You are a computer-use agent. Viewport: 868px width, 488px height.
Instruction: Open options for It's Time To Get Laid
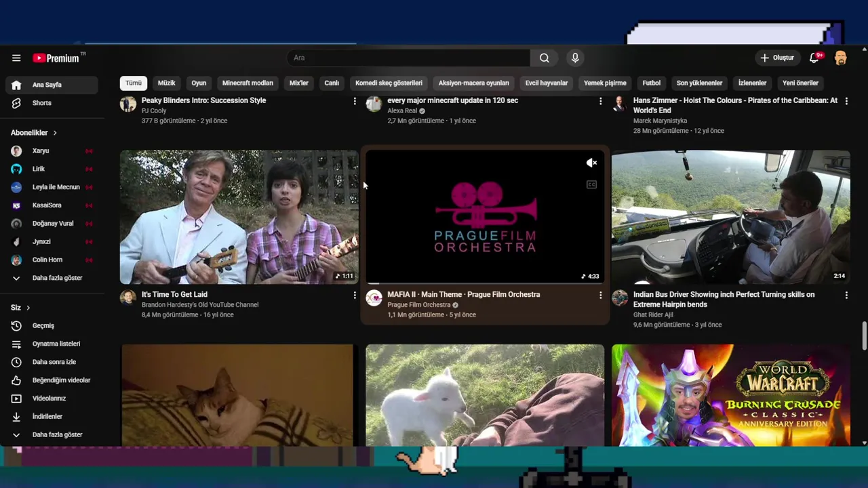point(354,296)
